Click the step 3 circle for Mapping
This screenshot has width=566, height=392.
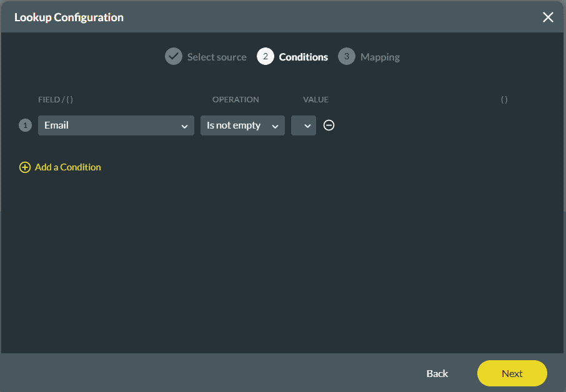[346, 57]
